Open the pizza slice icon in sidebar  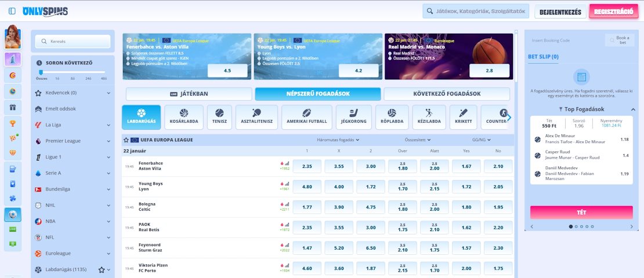[x=13, y=138]
